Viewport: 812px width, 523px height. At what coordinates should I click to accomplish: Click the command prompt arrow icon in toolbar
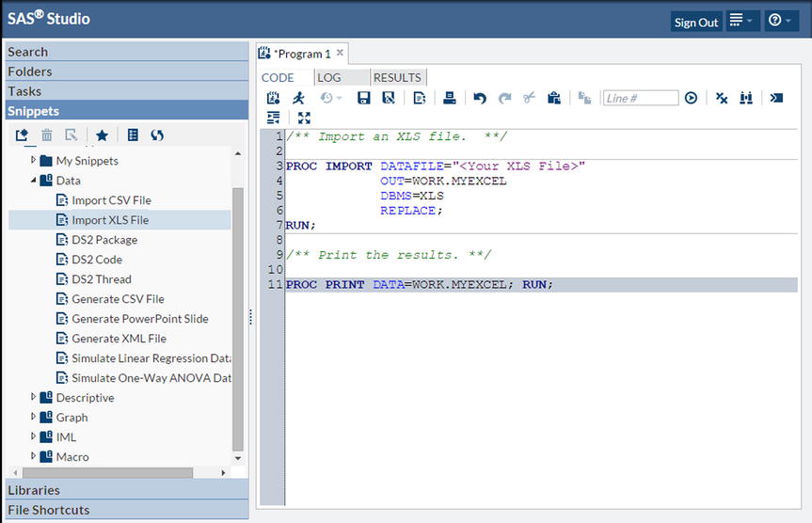pyautogui.click(x=776, y=98)
